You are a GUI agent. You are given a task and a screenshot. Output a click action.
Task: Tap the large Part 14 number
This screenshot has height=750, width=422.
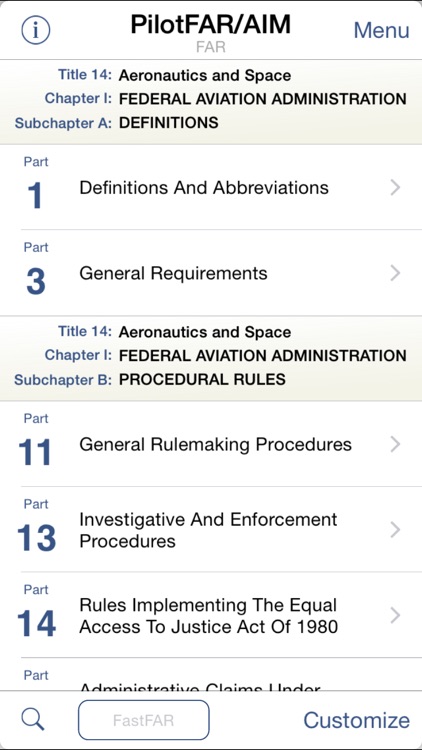[x=36, y=624]
